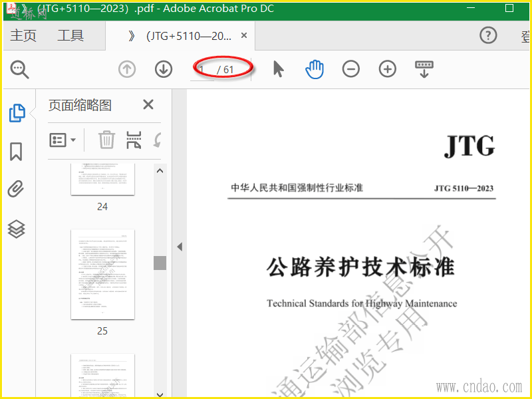Click the large JTG logo text
532x399 pixels.
tap(469, 146)
